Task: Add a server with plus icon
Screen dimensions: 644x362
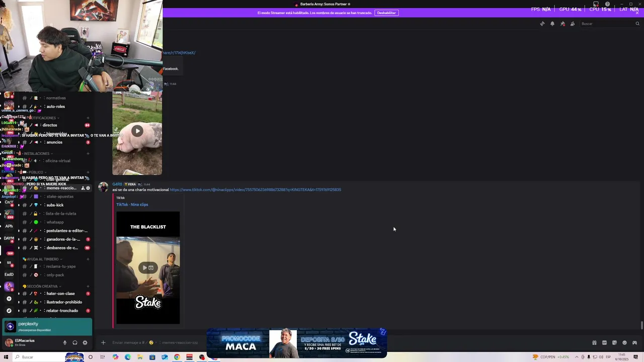Action: point(9,299)
